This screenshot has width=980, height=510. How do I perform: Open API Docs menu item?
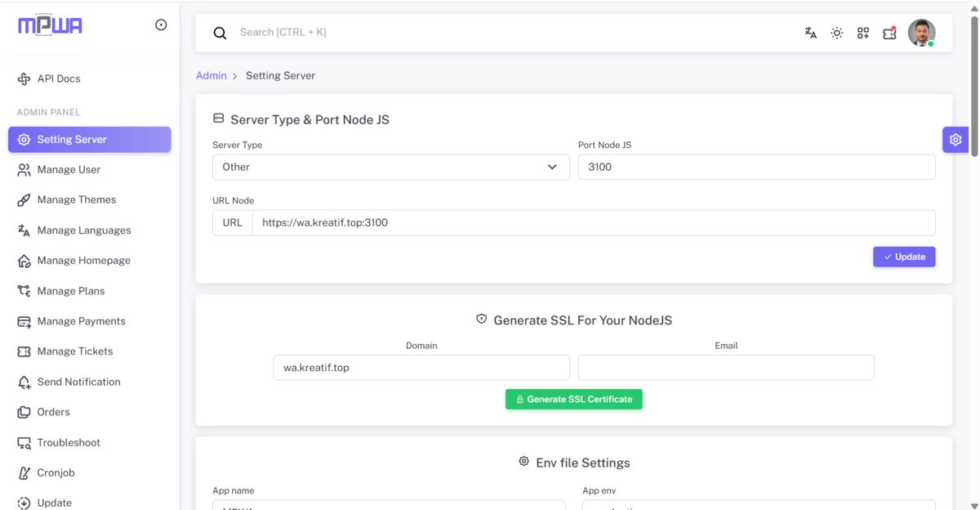90,79
